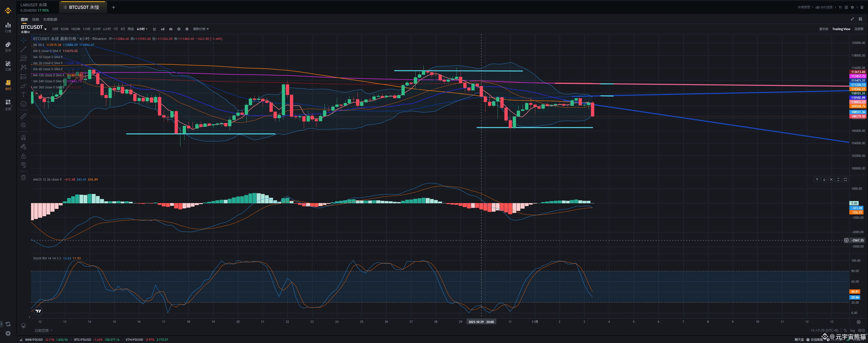Select the brush drawing tool
Screen dimensions: 868x343
click(23, 86)
